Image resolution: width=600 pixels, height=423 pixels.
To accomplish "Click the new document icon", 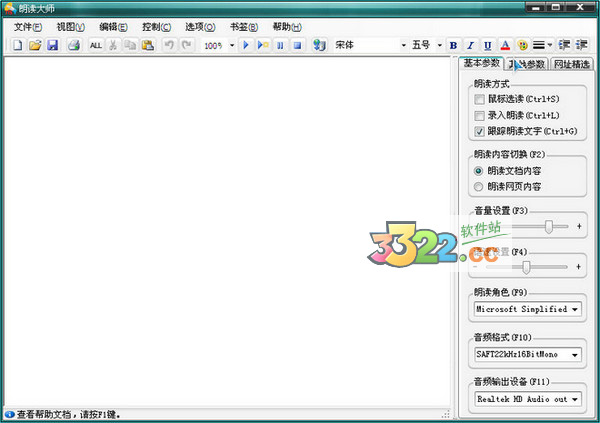I will point(17,46).
